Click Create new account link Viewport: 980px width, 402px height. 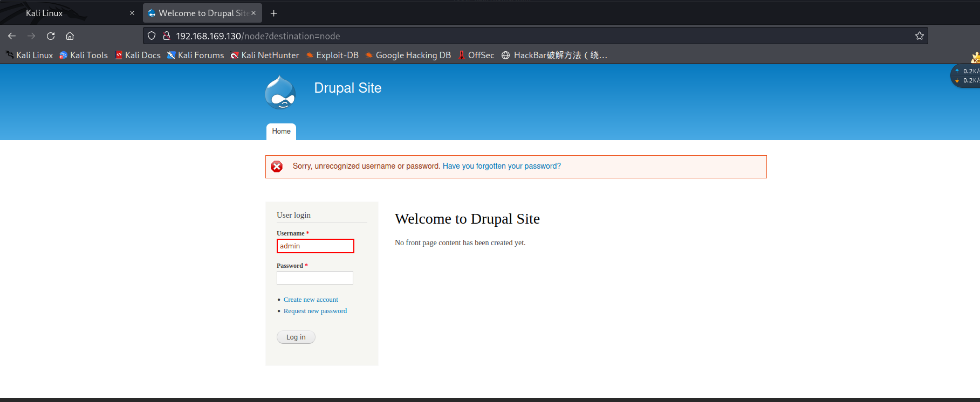click(x=311, y=300)
